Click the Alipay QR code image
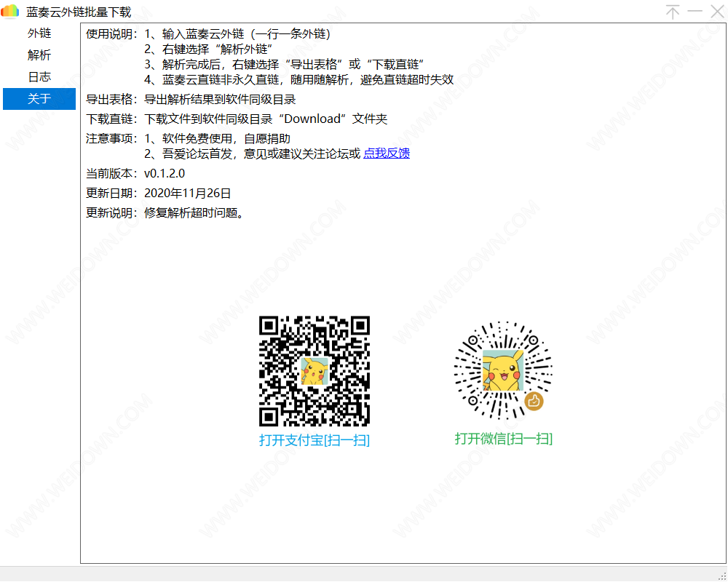 click(x=314, y=371)
